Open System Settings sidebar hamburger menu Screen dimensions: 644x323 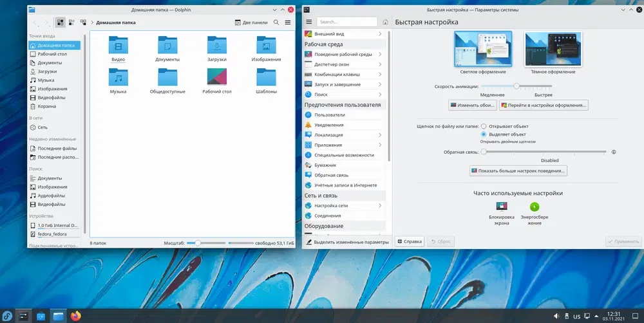[x=309, y=22]
